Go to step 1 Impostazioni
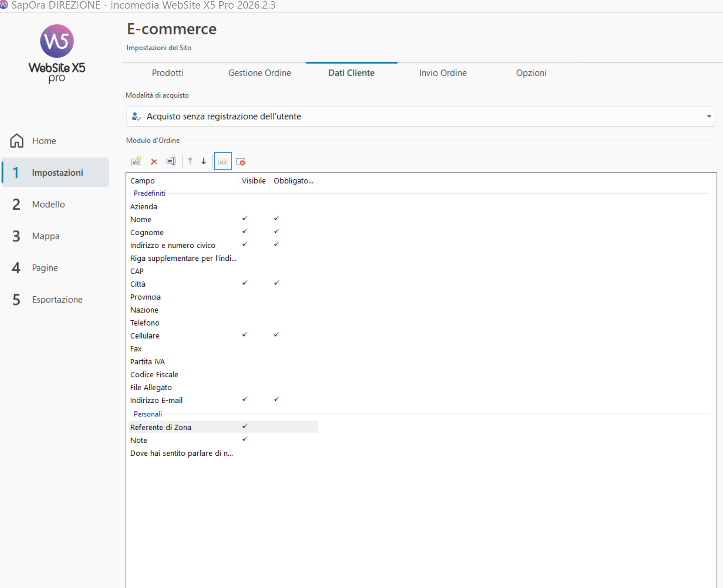The image size is (723, 588). coord(56,172)
